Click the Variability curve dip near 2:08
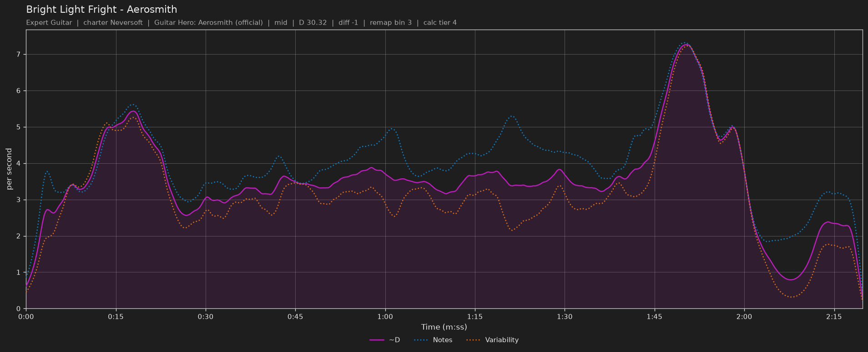The image size is (868, 352). [792, 297]
